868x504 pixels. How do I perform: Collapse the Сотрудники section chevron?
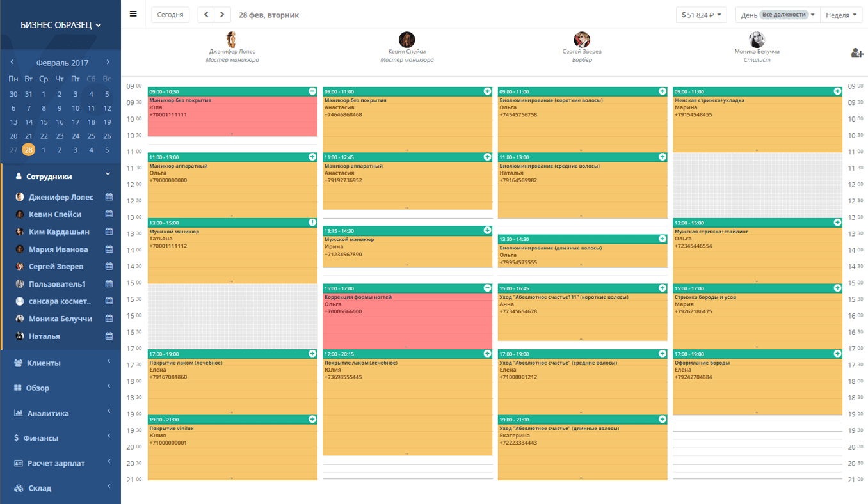108,173
